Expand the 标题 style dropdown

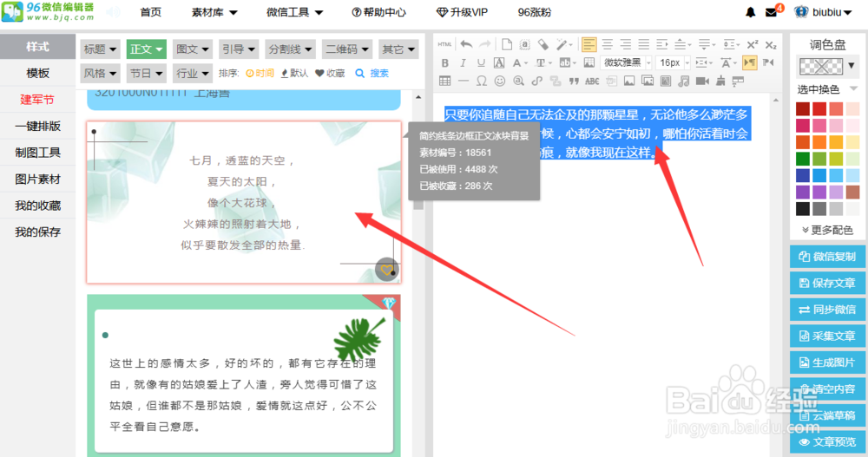(100, 49)
